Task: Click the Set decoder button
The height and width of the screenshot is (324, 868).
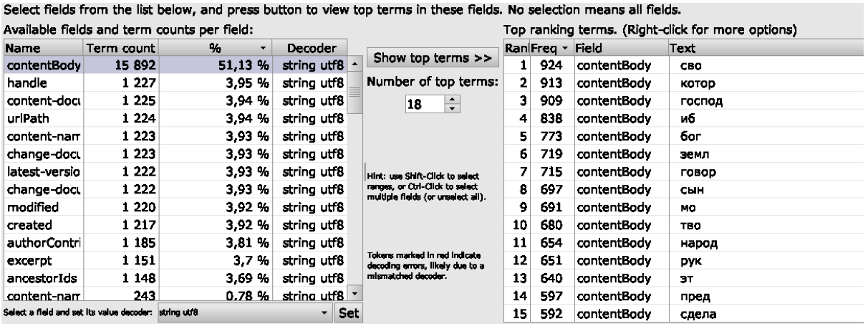Action: pos(348,313)
